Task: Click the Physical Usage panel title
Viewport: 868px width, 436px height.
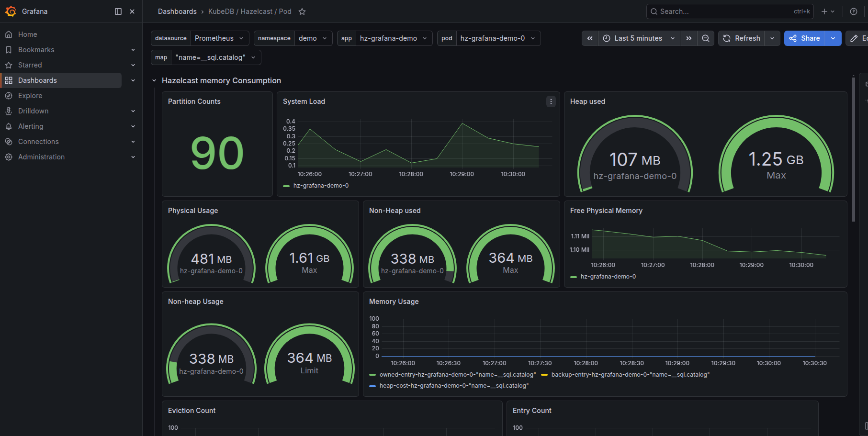Action: click(193, 211)
